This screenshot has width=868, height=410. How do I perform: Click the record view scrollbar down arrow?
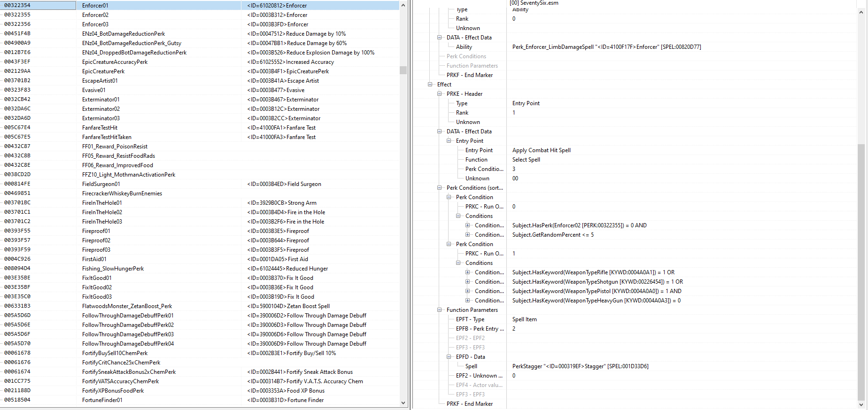pyautogui.click(x=861, y=404)
